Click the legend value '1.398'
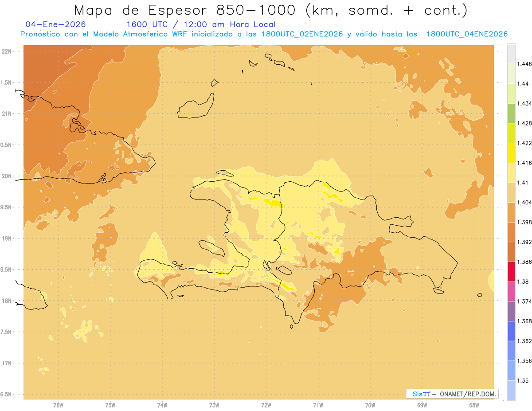 coord(524,222)
